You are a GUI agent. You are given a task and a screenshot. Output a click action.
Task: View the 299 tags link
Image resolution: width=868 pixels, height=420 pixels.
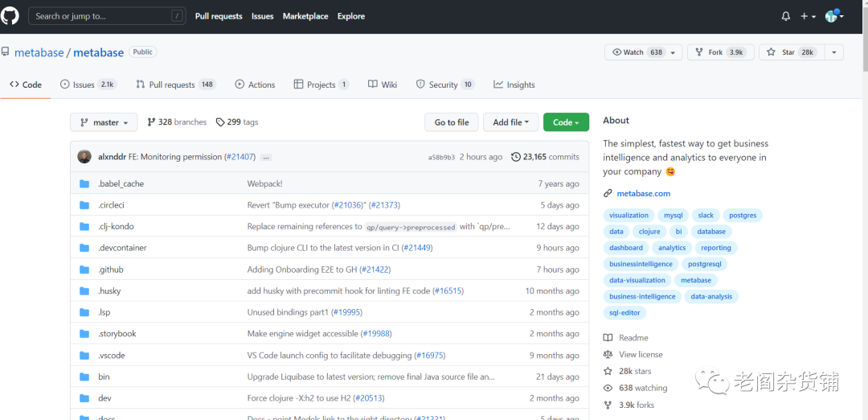[237, 122]
